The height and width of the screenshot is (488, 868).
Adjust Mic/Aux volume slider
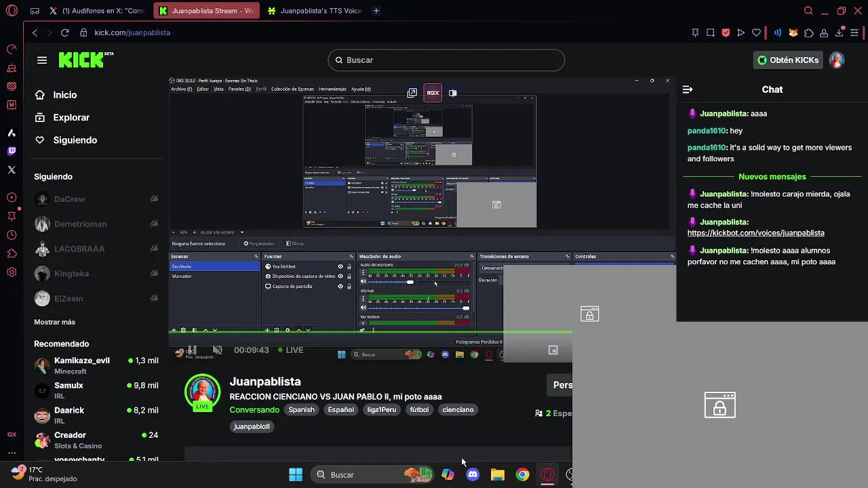pyautogui.click(x=419, y=308)
